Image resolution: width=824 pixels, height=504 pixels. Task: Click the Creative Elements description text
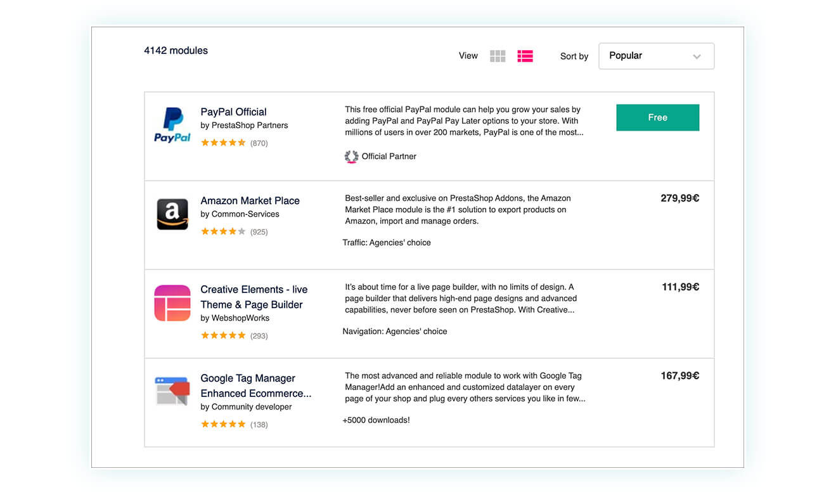click(x=461, y=299)
